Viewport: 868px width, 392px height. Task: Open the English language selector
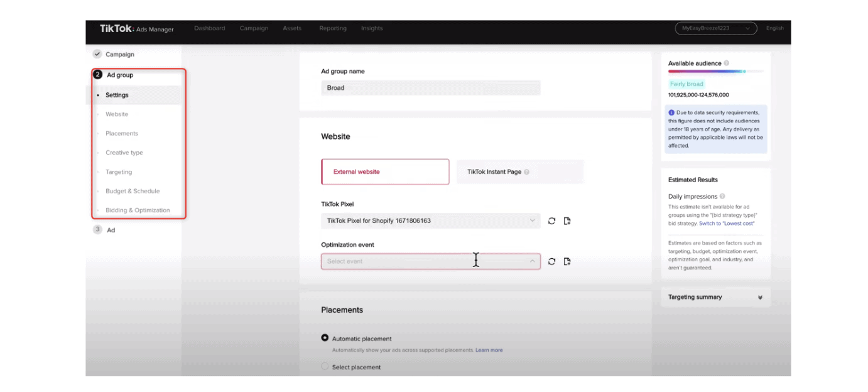pos(775,28)
